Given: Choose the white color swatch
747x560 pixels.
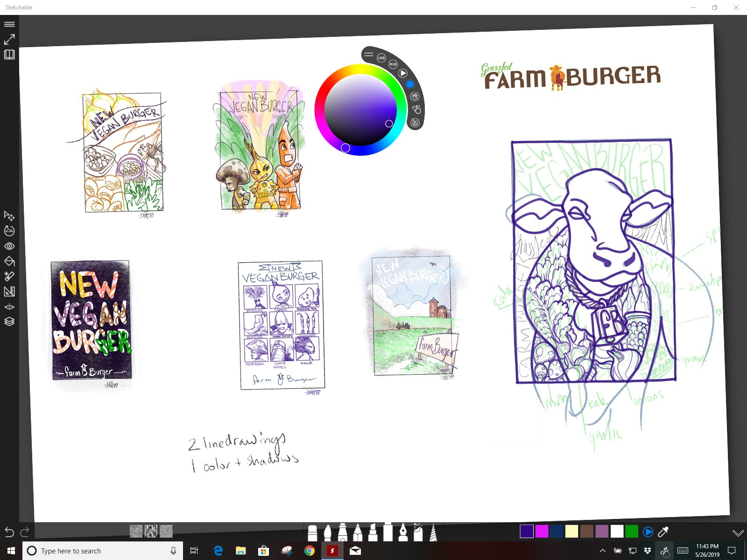Looking at the screenshot, I should (x=617, y=532).
